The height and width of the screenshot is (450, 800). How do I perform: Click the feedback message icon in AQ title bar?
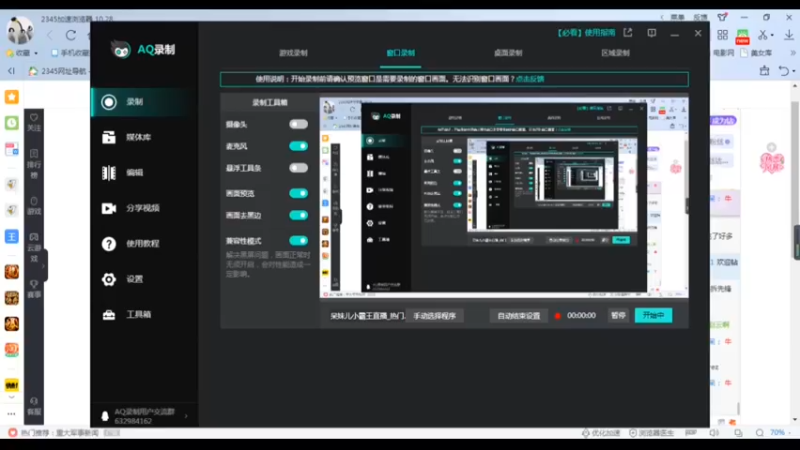coord(652,33)
